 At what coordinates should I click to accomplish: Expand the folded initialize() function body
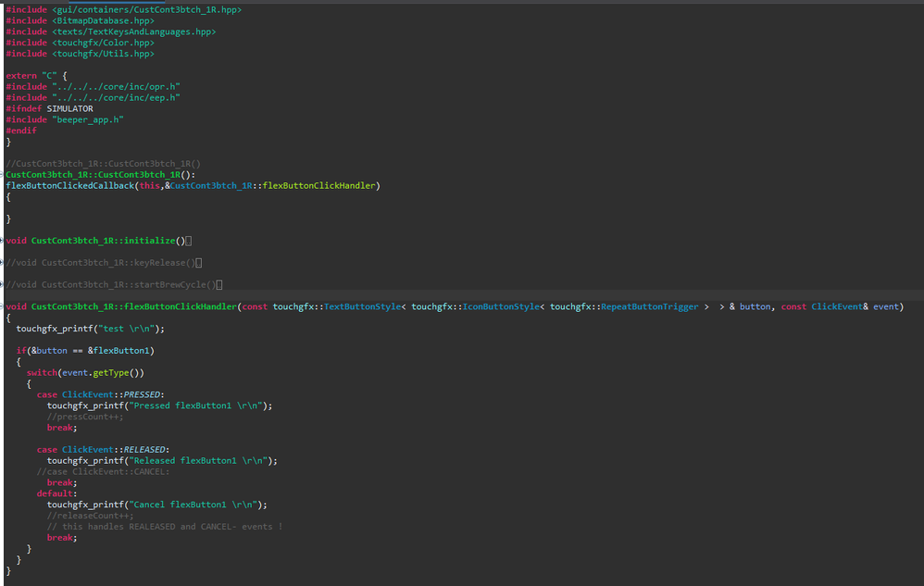[189, 241]
